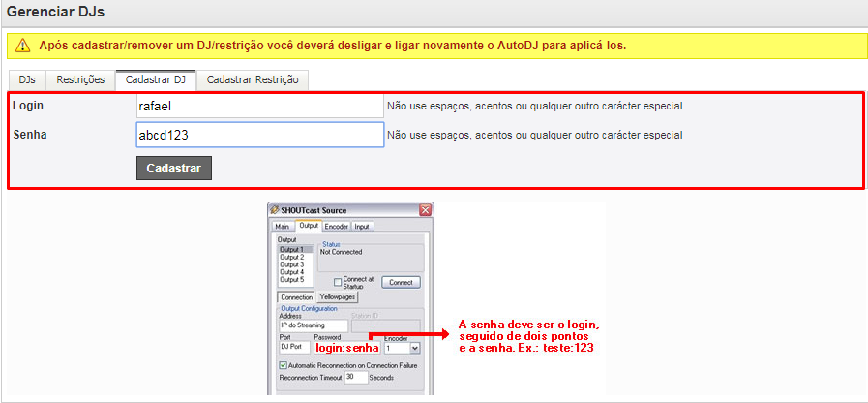Select Output 3 in the output list
The height and width of the screenshot is (403, 868).
point(291,264)
